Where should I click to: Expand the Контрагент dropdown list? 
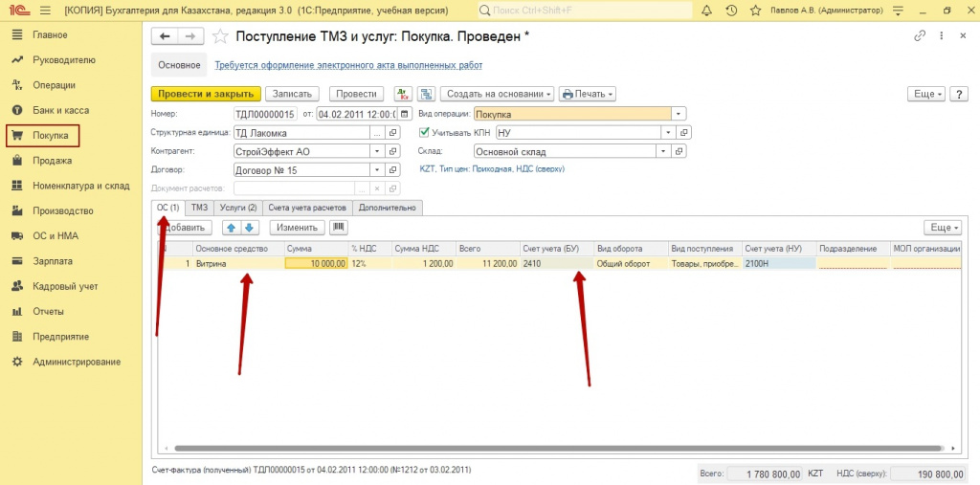tap(377, 151)
